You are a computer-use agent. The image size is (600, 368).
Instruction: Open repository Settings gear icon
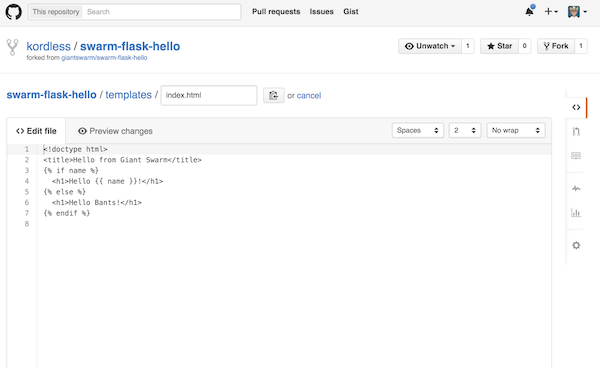click(x=576, y=245)
